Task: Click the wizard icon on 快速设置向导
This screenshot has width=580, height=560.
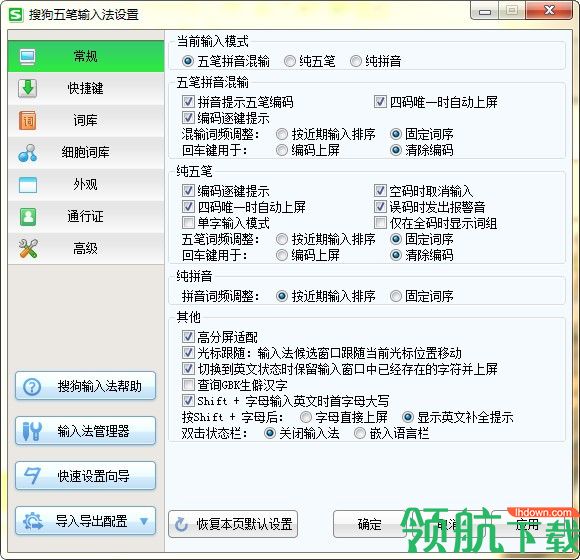Action: tap(32, 476)
